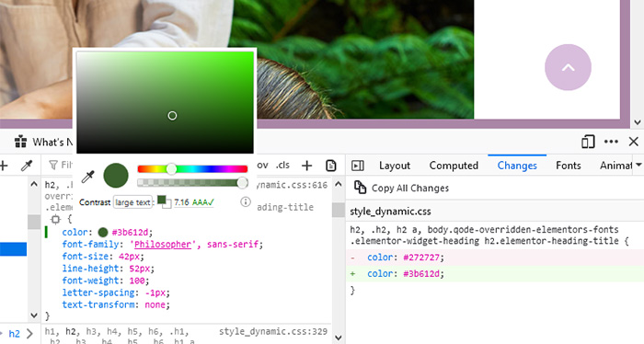Screen dimensions: 644x344
Task: Click the 7.16 contrast ratio value
Action: point(181,202)
